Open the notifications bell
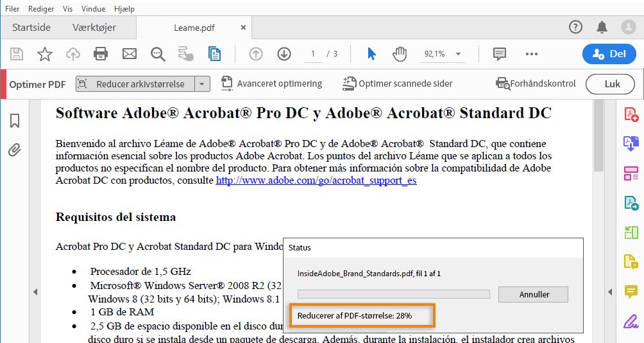 point(602,27)
